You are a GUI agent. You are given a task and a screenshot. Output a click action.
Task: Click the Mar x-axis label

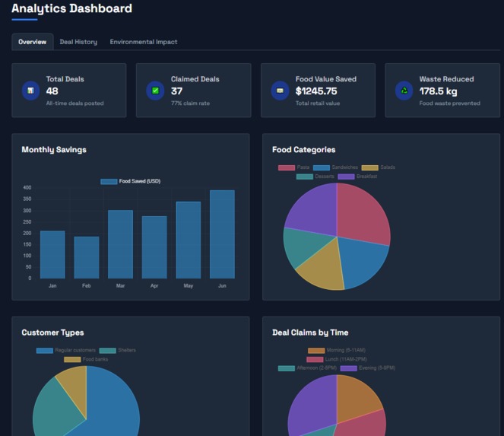pos(121,286)
